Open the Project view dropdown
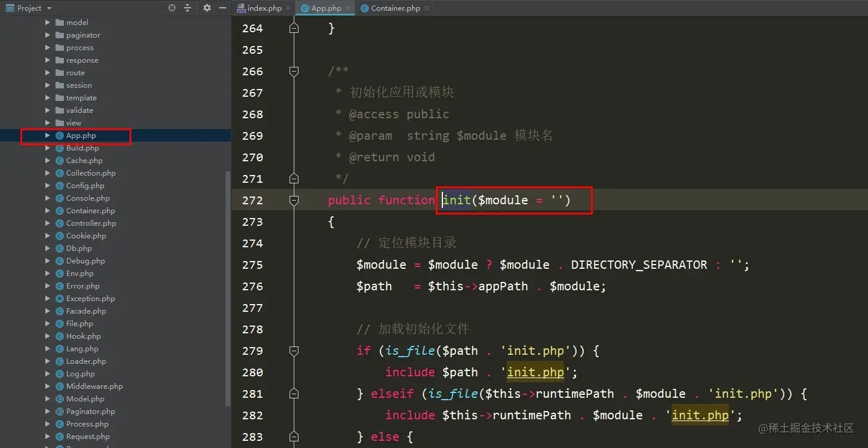 49,8
